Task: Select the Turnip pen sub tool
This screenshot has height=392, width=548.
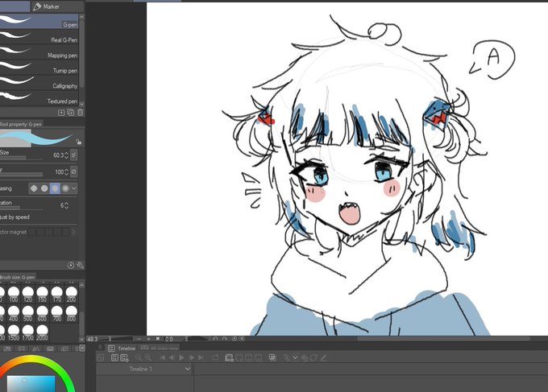Action: click(x=39, y=67)
